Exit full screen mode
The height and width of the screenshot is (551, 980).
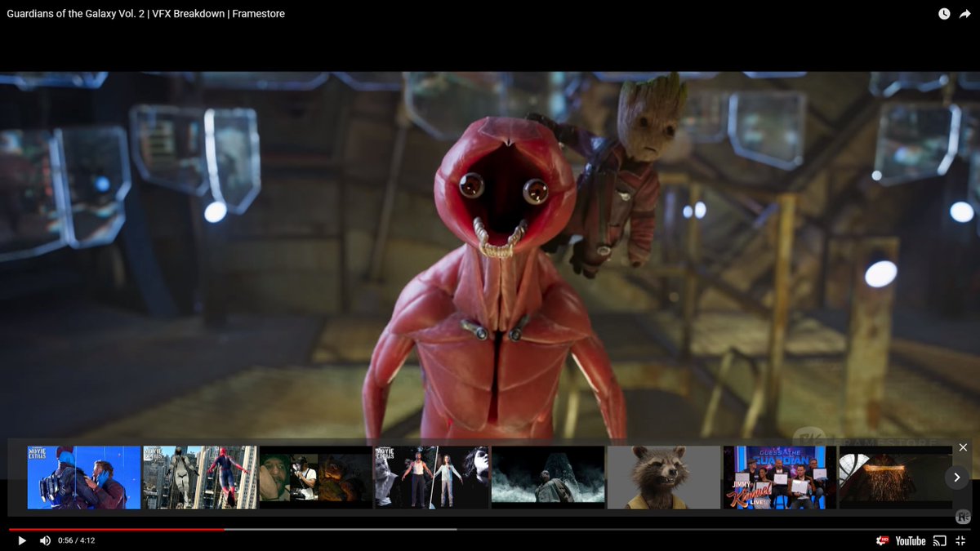click(x=960, y=540)
